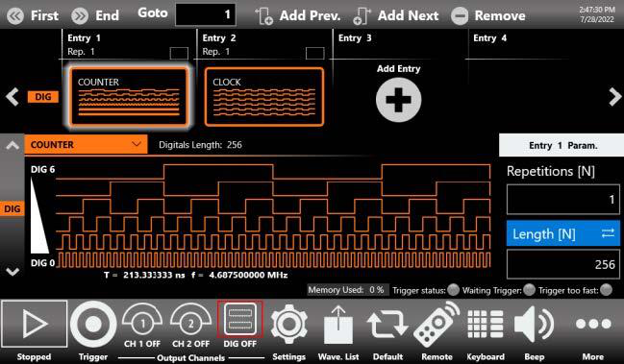Open the on-screen Keyboard

486,325
